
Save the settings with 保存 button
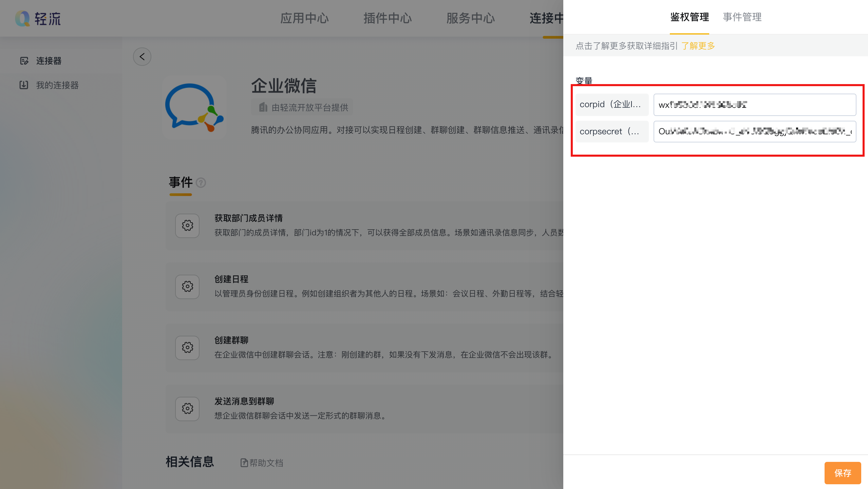coord(843,473)
